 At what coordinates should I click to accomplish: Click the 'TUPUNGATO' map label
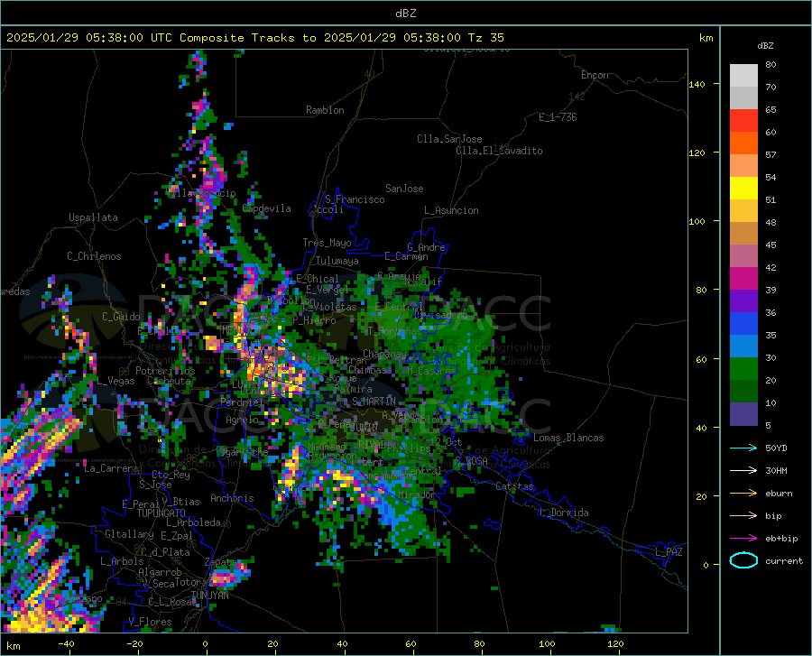click(x=161, y=513)
